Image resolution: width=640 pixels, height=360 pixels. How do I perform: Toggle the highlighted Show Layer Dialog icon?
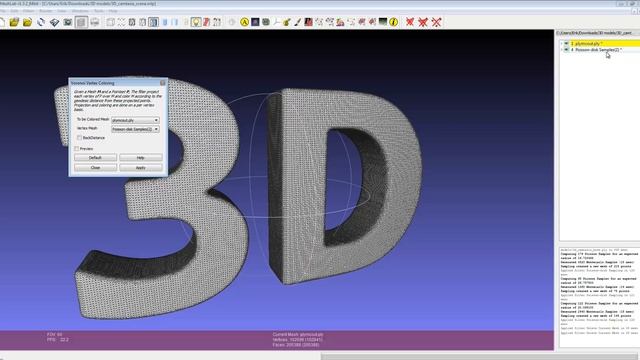pyautogui.click(x=81, y=22)
